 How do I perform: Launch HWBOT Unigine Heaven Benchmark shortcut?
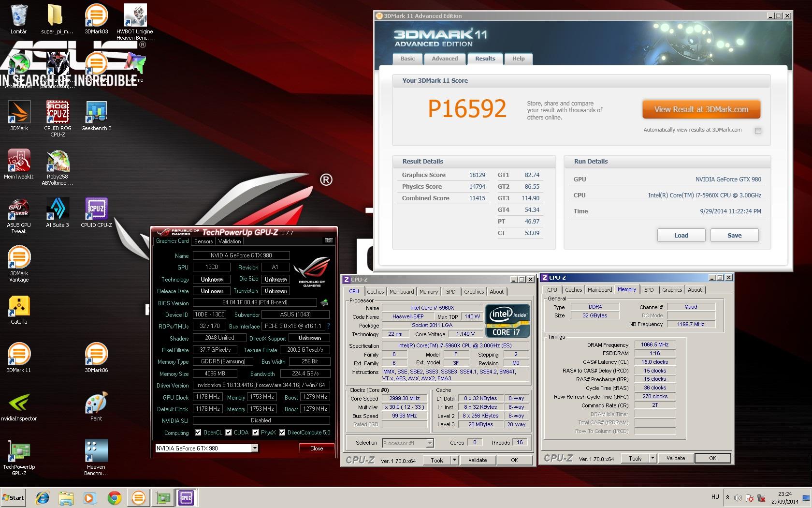pos(135,21)
